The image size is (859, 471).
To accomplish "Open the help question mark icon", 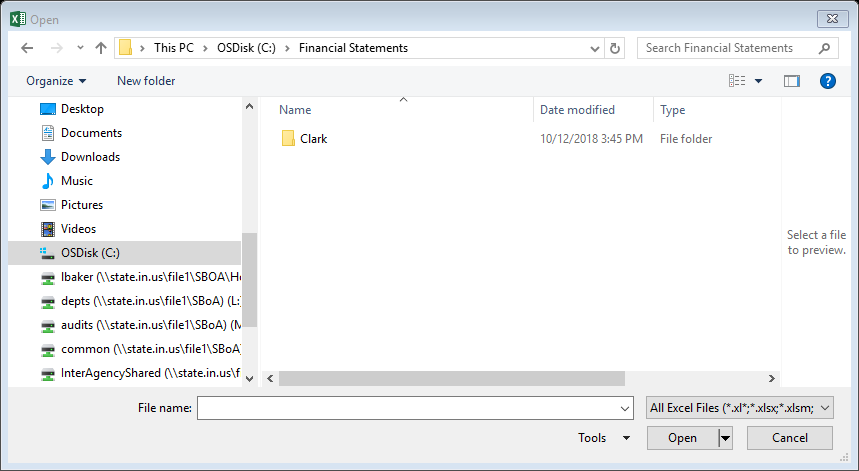I will (828, 81).
